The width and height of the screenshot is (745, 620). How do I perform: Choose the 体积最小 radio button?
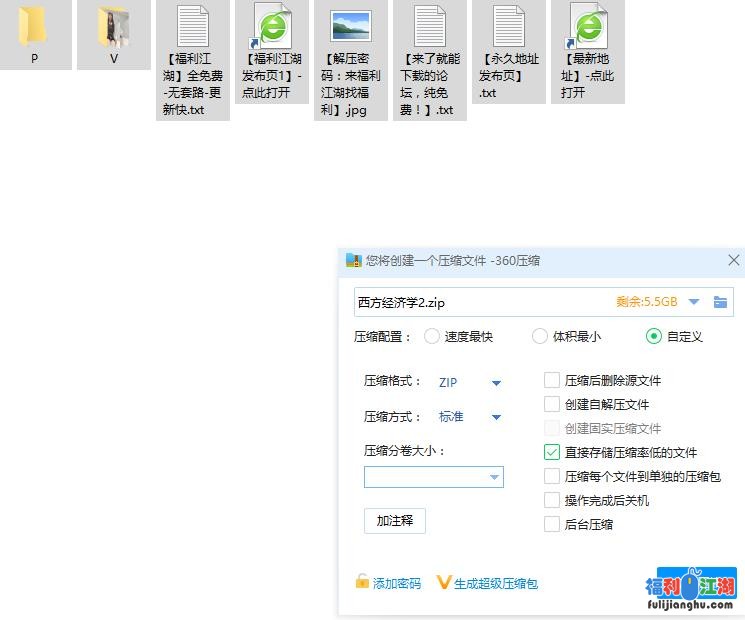pyautogui.click(x=540, y=337)
